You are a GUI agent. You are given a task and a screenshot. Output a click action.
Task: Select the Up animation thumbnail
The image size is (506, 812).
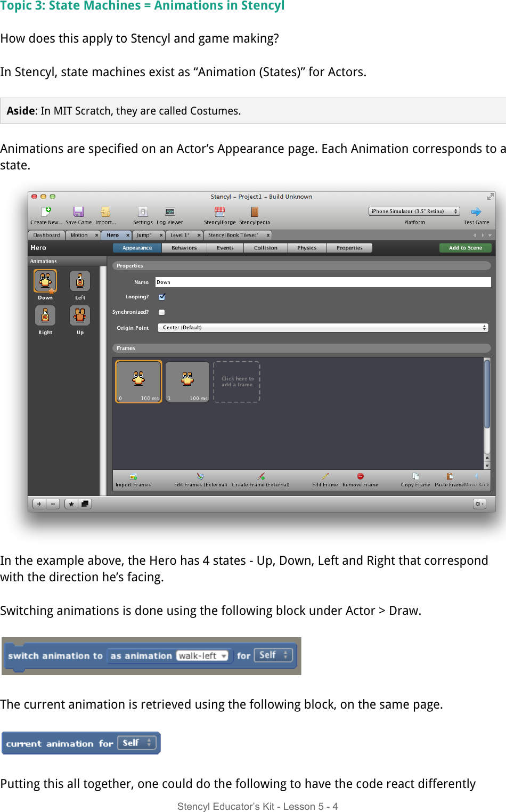click(80, 315)
